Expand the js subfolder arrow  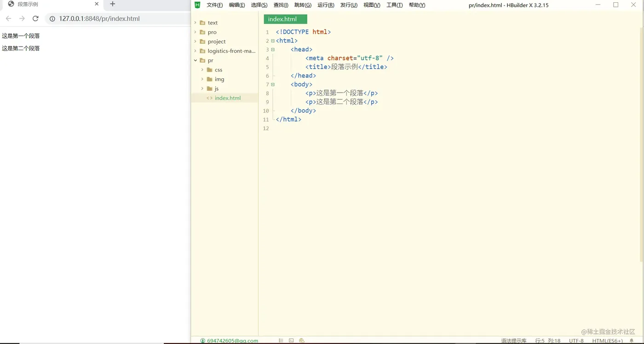[202, 88]
